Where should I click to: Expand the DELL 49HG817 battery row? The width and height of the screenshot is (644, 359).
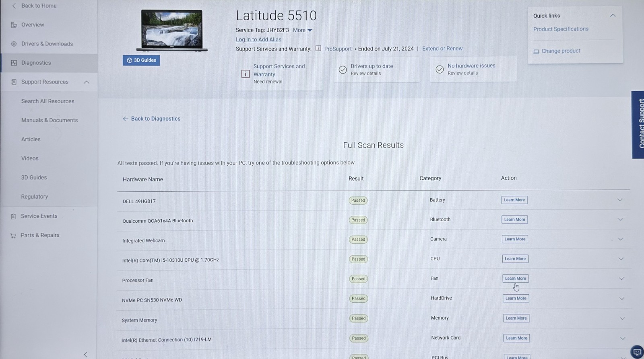(x=620, y=200)
